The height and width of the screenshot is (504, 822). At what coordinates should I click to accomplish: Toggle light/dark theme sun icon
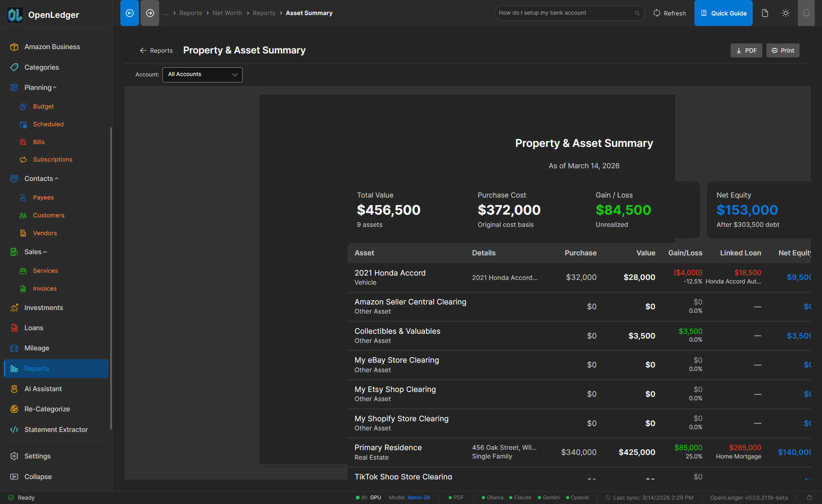(x=786, y=13)
